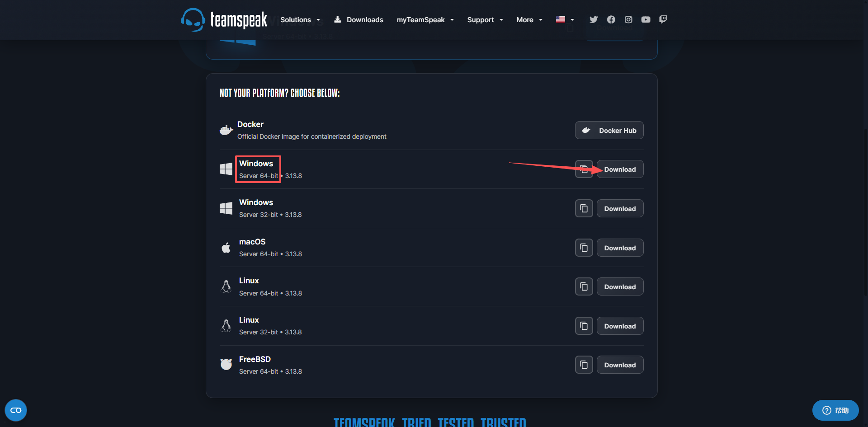
Task: Download macOS Server 64-bit
Action: click(620, 248)
